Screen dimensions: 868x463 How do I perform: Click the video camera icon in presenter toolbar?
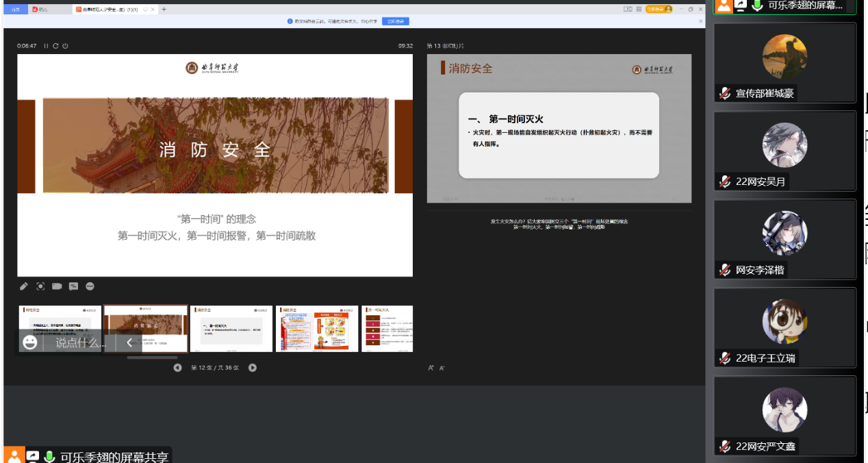click(57, 286)
